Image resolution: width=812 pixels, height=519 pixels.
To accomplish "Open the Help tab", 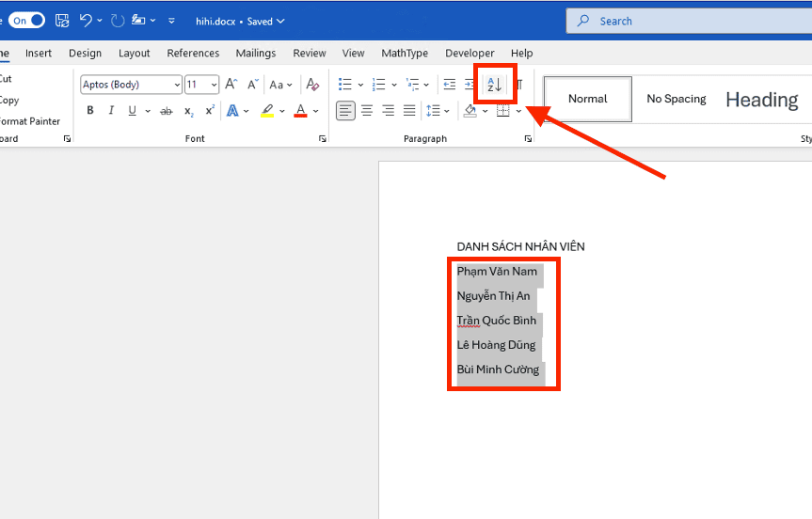I will (521, 54).
